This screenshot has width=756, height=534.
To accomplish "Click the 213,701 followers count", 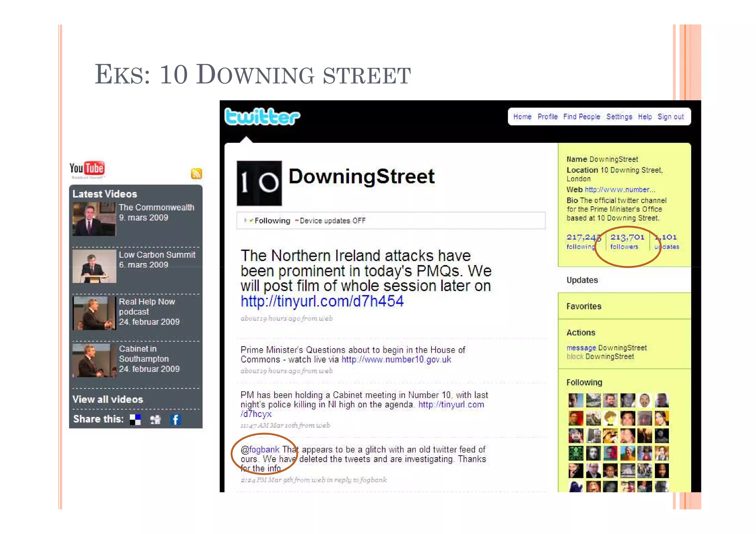I will tap(627, 237).
